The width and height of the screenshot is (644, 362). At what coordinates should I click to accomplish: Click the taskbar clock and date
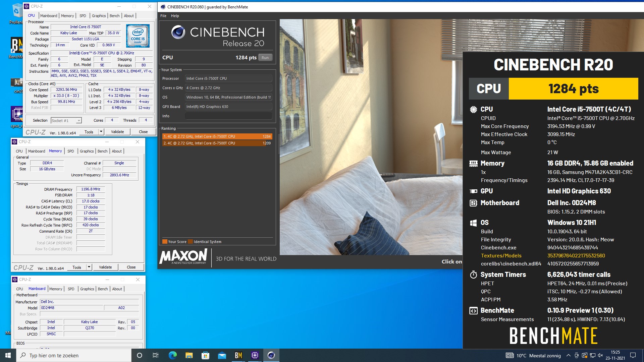615,355
